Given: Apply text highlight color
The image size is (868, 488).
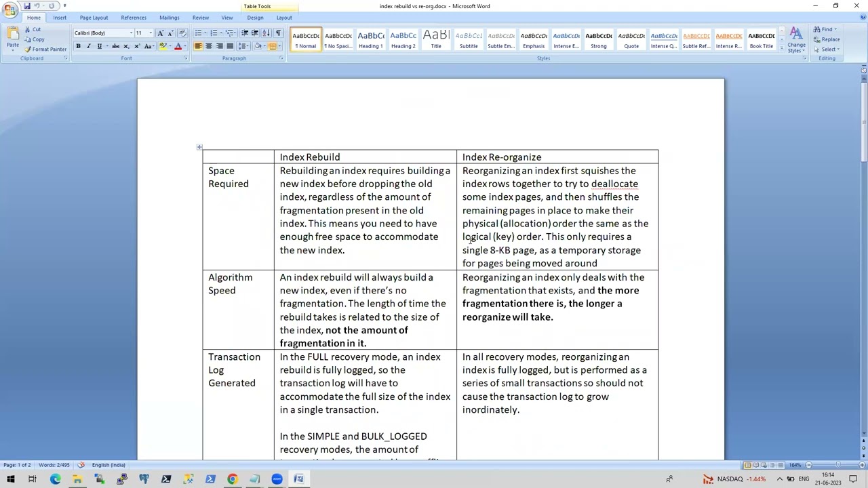Looking at the screenshot, I should click(x=163, y=46).
